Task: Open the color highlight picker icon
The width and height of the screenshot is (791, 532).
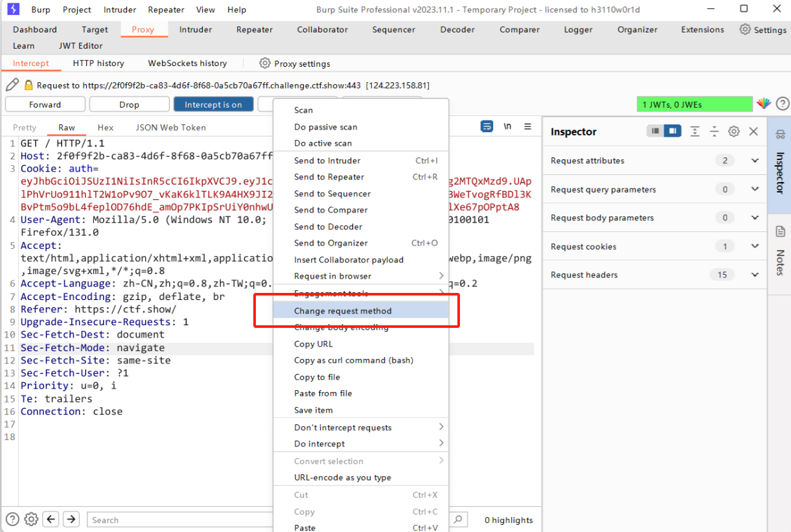Action: [764, 104]
